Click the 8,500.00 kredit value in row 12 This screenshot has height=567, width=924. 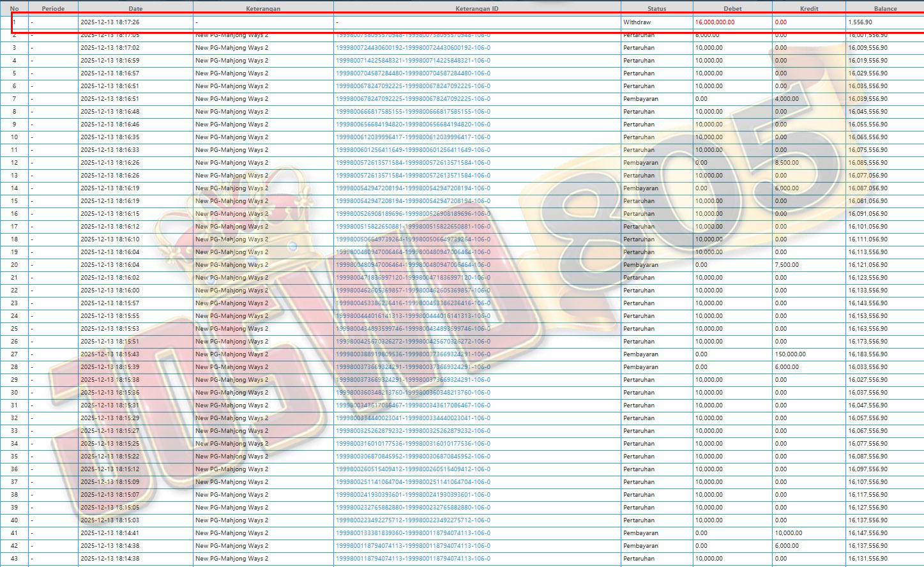pyautogui.click(x=787, y=163)
